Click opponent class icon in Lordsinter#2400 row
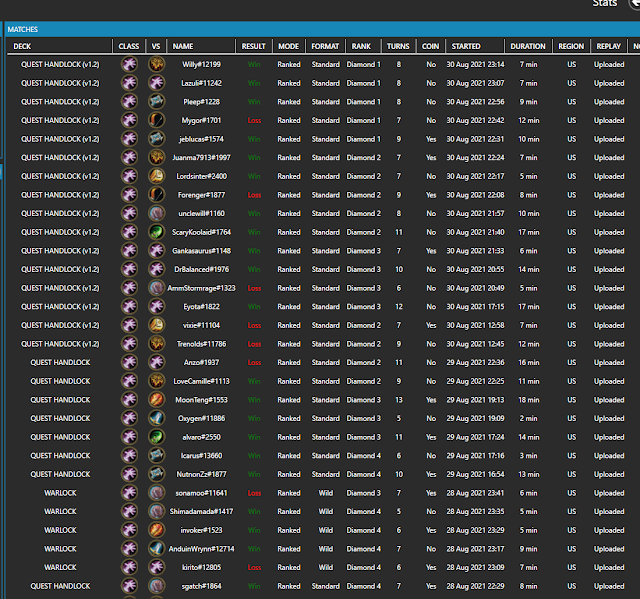The width and height of the screenshot is (640, 599). (x=156, y=176)
